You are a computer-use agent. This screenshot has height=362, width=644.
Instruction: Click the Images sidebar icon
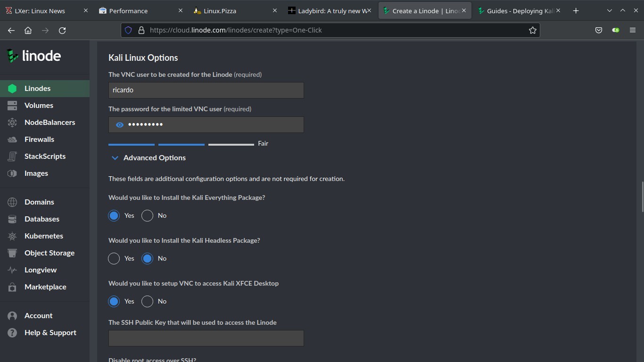click(x=12, y=173)
